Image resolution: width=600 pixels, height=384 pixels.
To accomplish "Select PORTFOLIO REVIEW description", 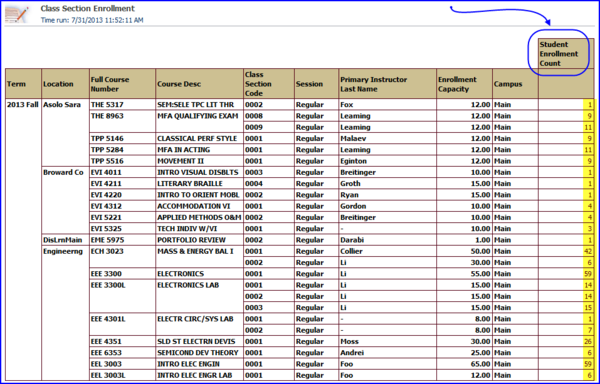I will point(191,240).
